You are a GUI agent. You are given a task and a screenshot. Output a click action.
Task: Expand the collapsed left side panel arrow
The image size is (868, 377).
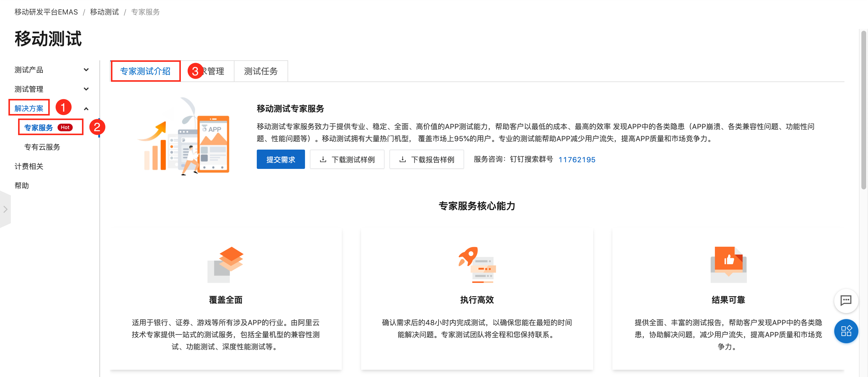[5, 209]
